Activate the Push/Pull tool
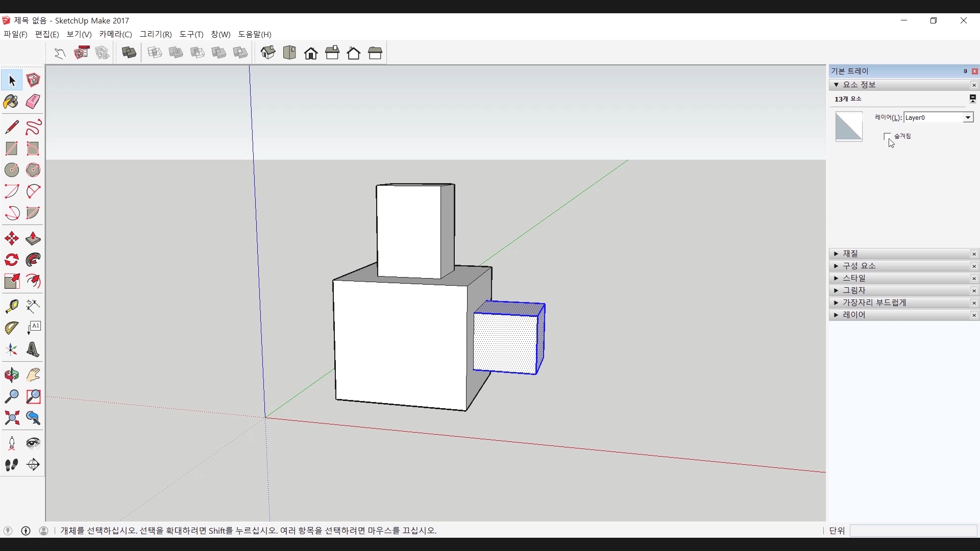The width and height of the screenshot is (980, 551). click(33, 239)
